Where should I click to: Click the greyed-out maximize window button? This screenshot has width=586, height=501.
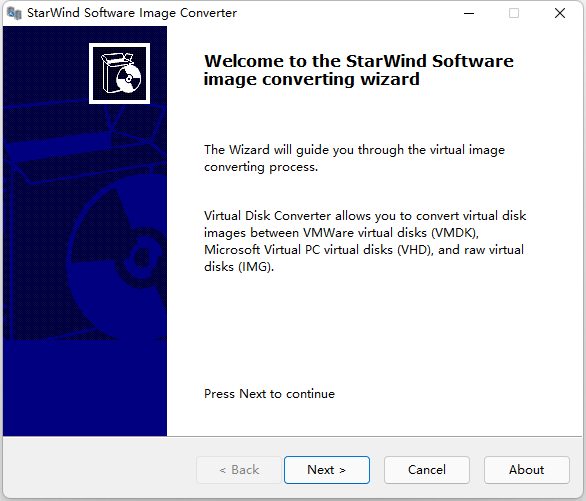514,13
